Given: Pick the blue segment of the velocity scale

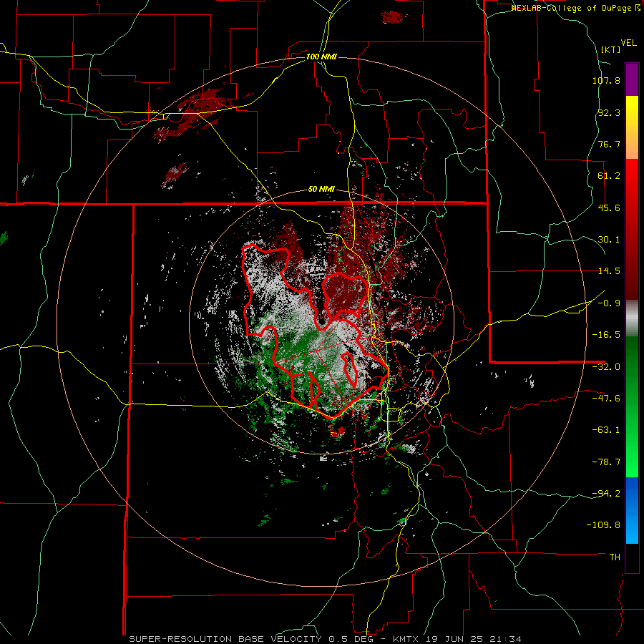Looking at the screenshot, I should point(632,510).
